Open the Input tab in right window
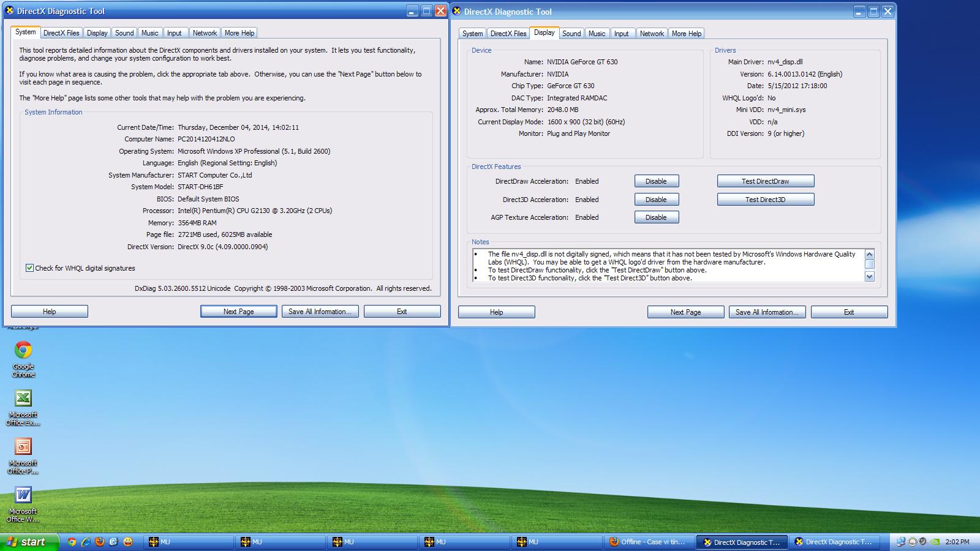This screenshot has height=551, width=980. (x=622, y=34)
